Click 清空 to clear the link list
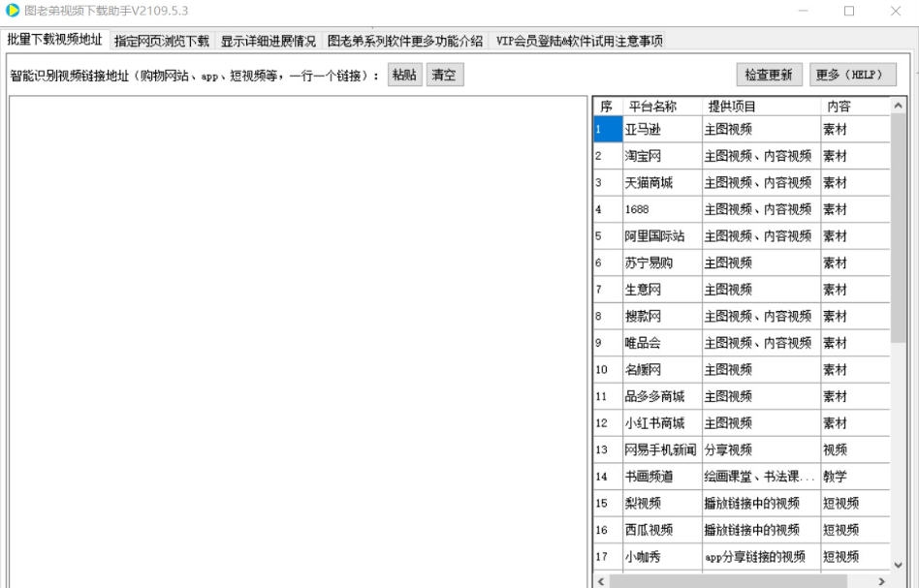919x588 pixels. click(x=445, y=74)
